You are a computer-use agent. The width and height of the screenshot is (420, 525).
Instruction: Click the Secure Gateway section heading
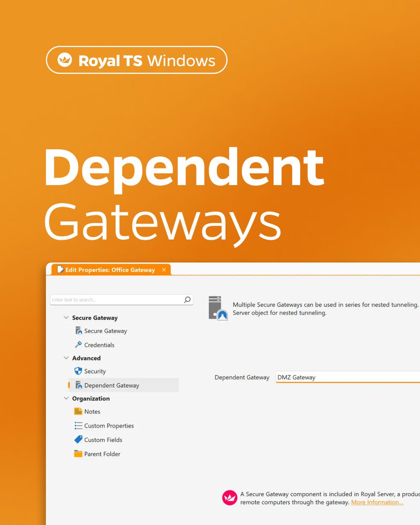pyautogui.click(x=95, y=318)
